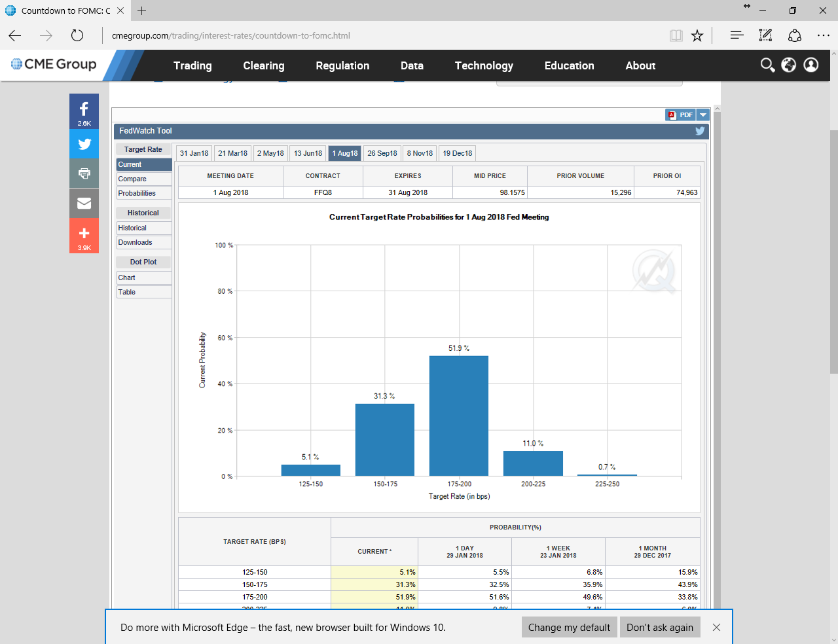This screenshot has width=838, height=644.
Task: Click the globe language selector icon
Action: [789, 65]
